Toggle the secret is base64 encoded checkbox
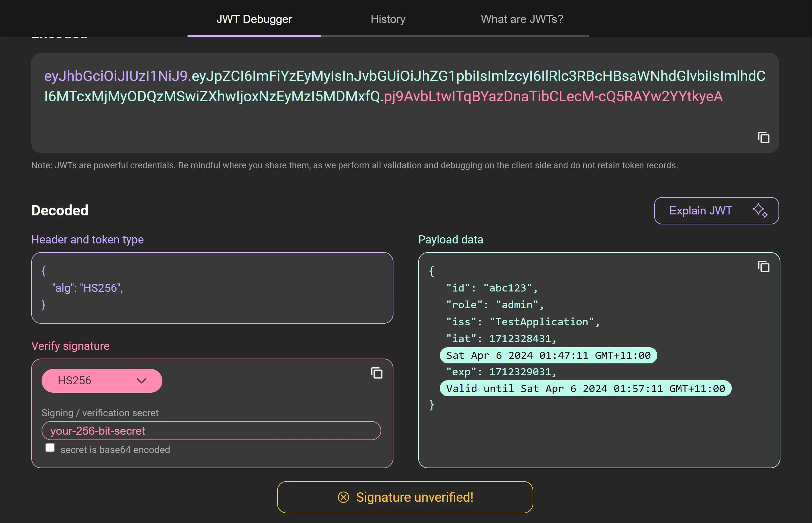Viewport: 812px width, 523px height. pos(50,449)
